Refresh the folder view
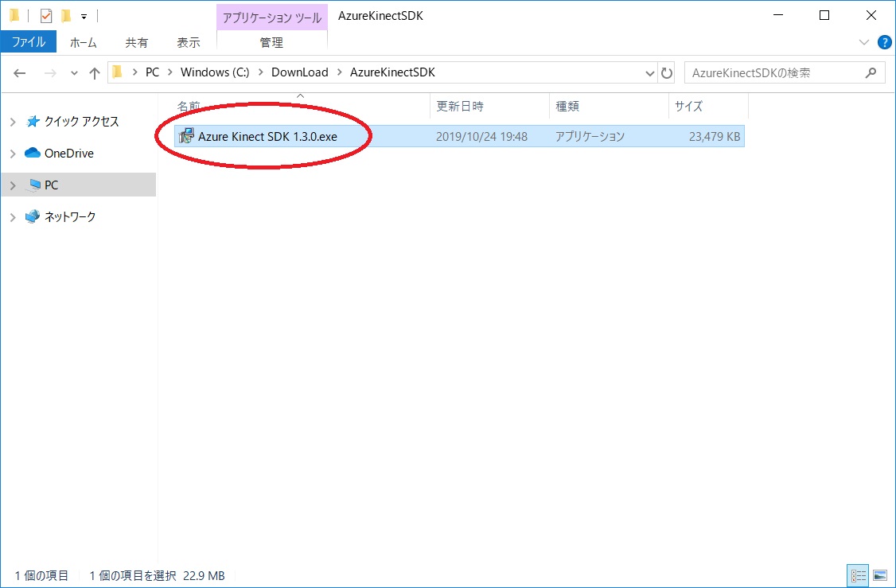Viewport: 896px width, 588px height. point(666,73)
